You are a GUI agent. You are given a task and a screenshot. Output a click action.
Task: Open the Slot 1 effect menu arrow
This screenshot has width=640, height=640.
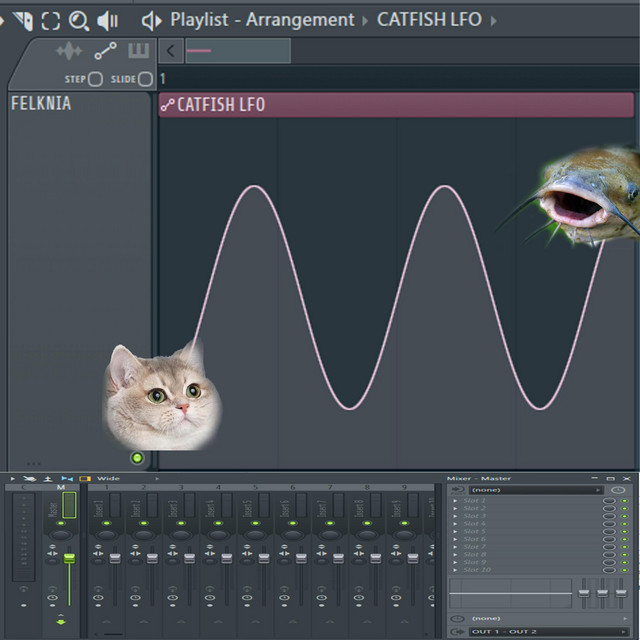point(456,500)
